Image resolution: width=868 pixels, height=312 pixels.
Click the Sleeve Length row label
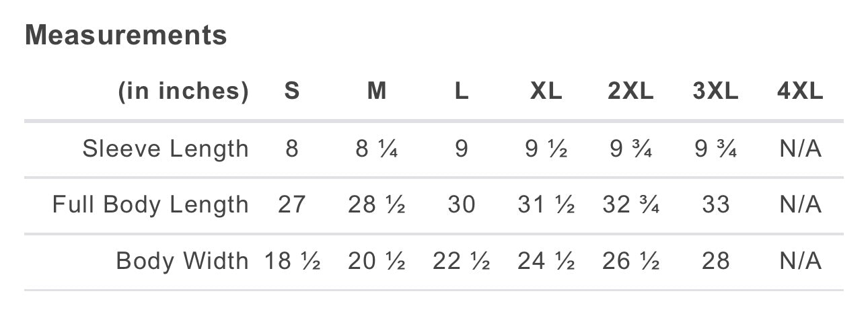166,149
